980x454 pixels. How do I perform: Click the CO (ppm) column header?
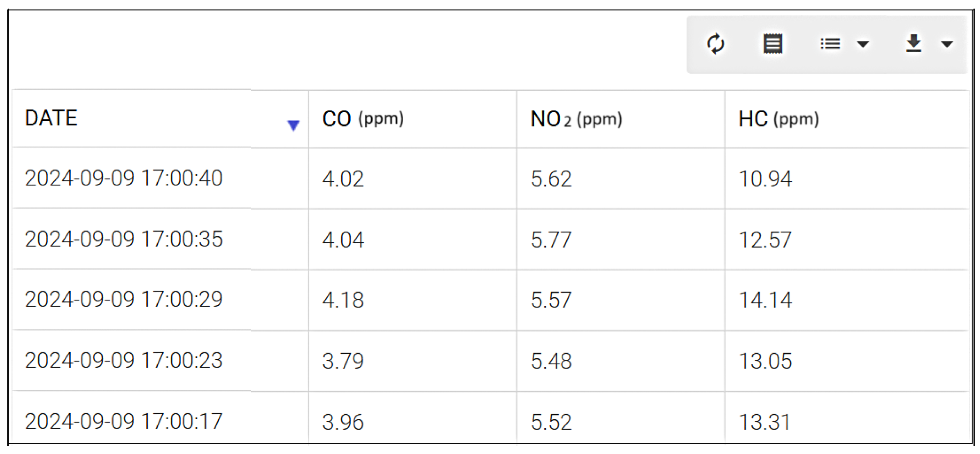click(x=363, y=119)
